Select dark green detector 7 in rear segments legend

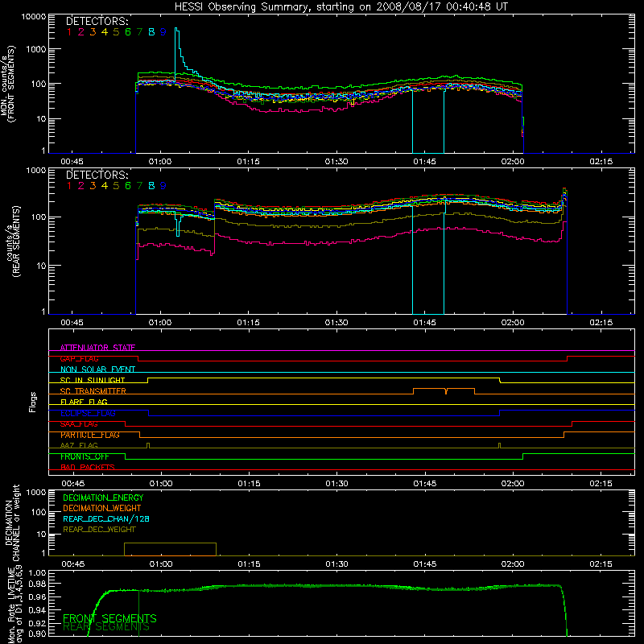(x=139, y=186)
